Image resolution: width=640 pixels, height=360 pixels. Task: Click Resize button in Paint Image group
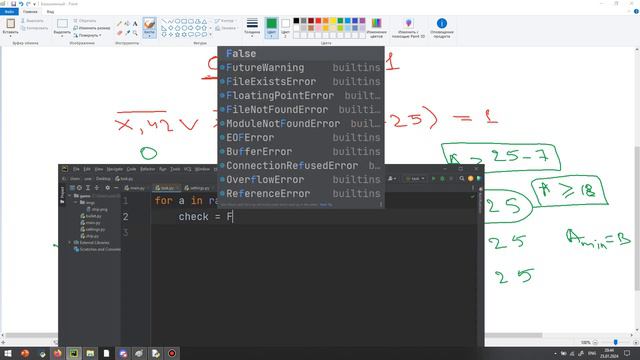pyautogui.click(x=91, y=28)
